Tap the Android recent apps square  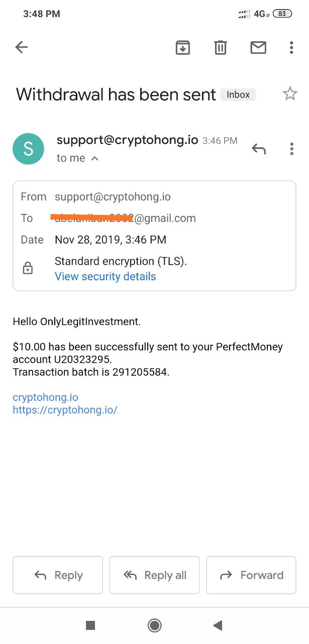[90, 625]
